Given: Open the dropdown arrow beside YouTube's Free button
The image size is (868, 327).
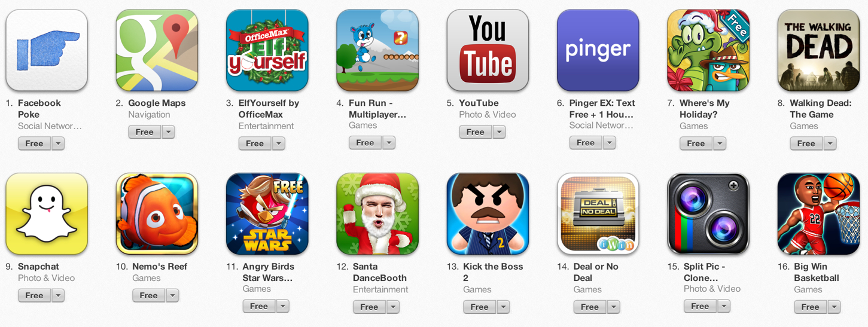Looking at the screenshot, I should pos(499,132).
